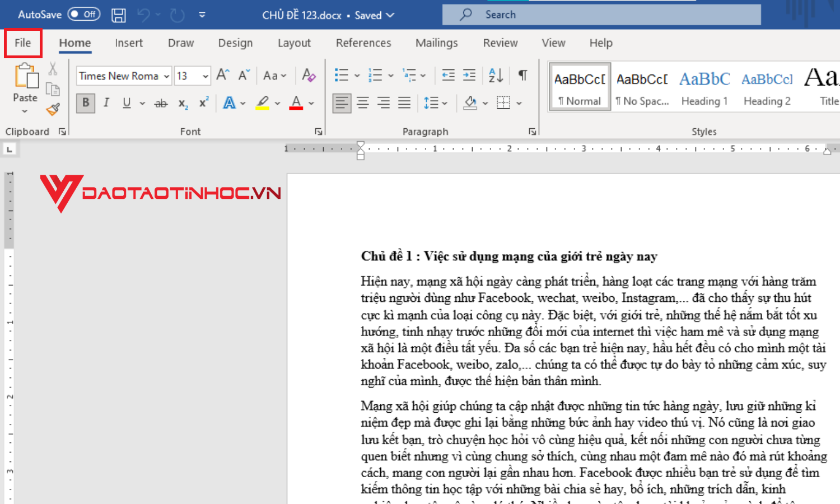Apply subscript formatting
Screen dimensions: 840x504
(181, 102)
